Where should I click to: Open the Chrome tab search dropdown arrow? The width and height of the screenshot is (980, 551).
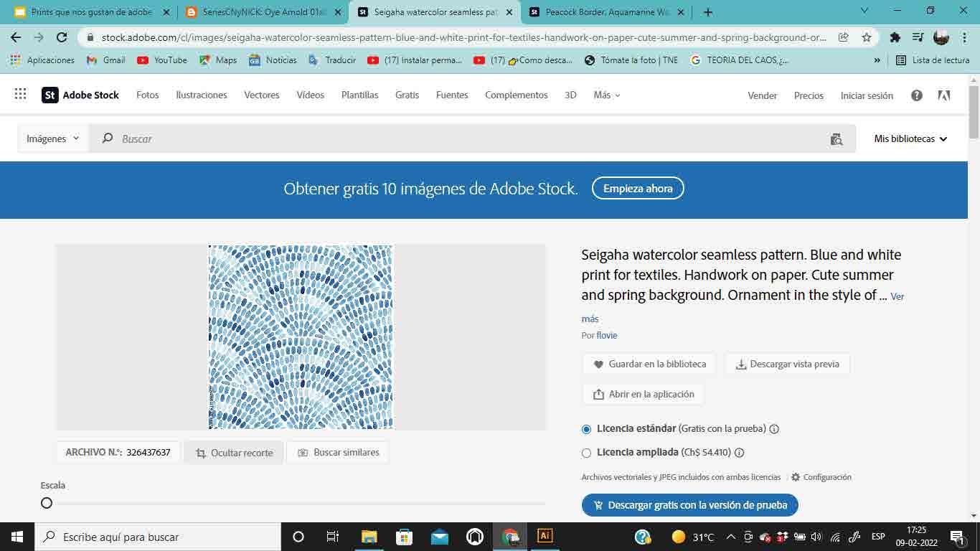pos(864,11)
